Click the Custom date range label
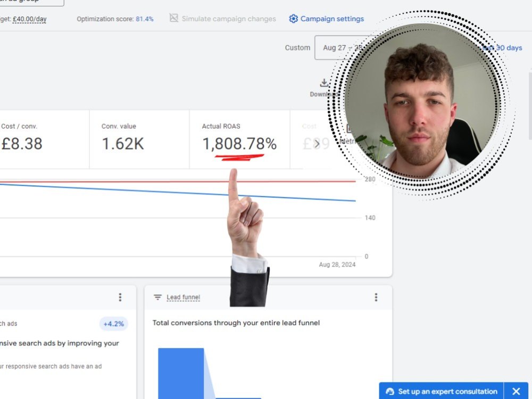This screenshot has height=399, width=532. 297,48
